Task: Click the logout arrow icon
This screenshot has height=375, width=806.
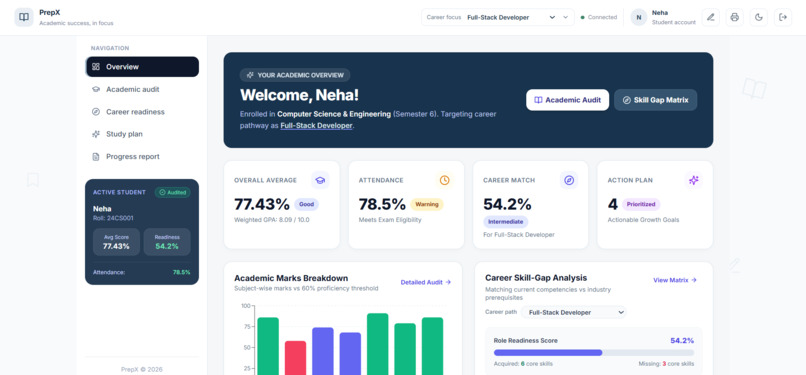Action: (x=783, y=17)
